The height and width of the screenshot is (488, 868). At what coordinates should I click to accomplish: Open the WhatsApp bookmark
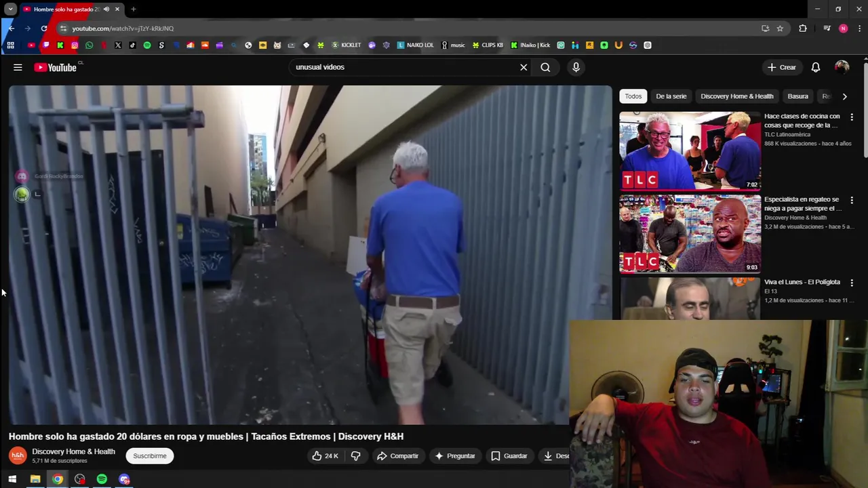(89, 45)
